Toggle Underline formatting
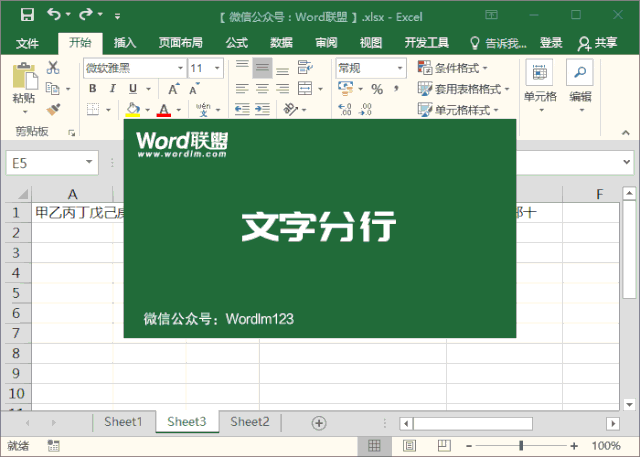This screenshot has width=640, height=457. pos(133,89)
